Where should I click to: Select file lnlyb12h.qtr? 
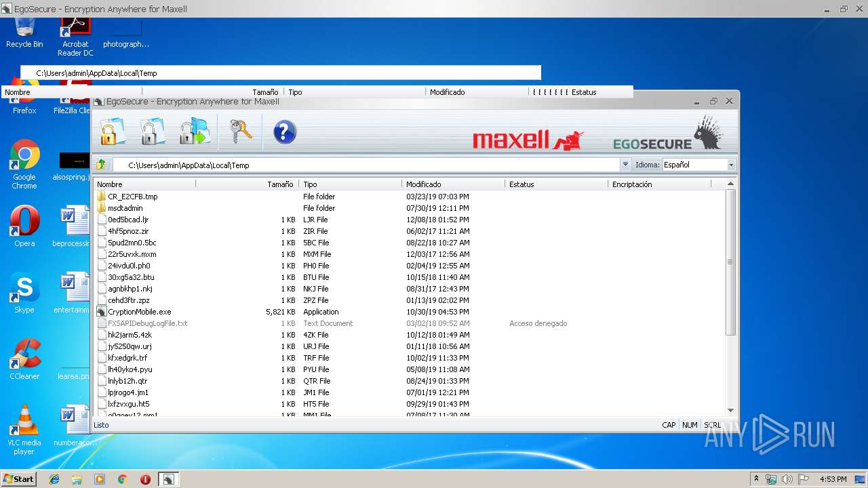(x=127, y=381)
